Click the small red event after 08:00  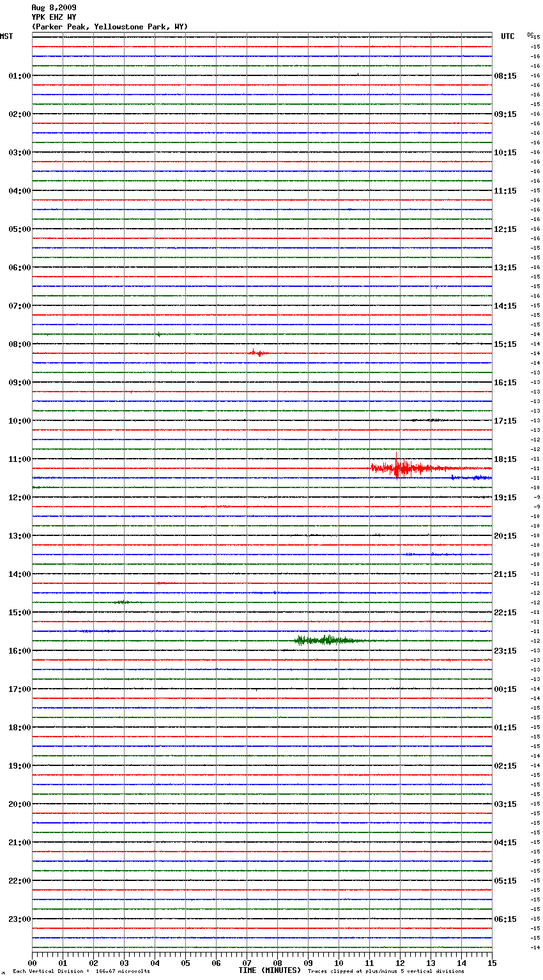tap(257, 353)
